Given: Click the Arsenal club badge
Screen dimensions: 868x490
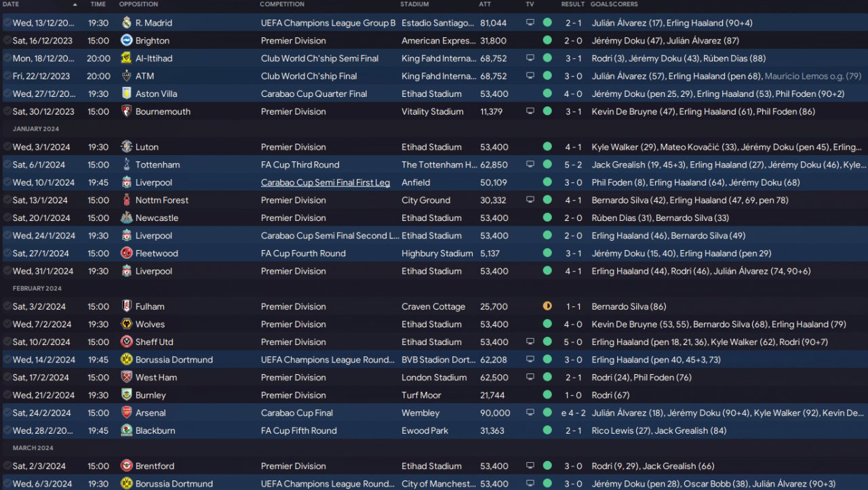Looking at the screenshot, I should 126,413.
